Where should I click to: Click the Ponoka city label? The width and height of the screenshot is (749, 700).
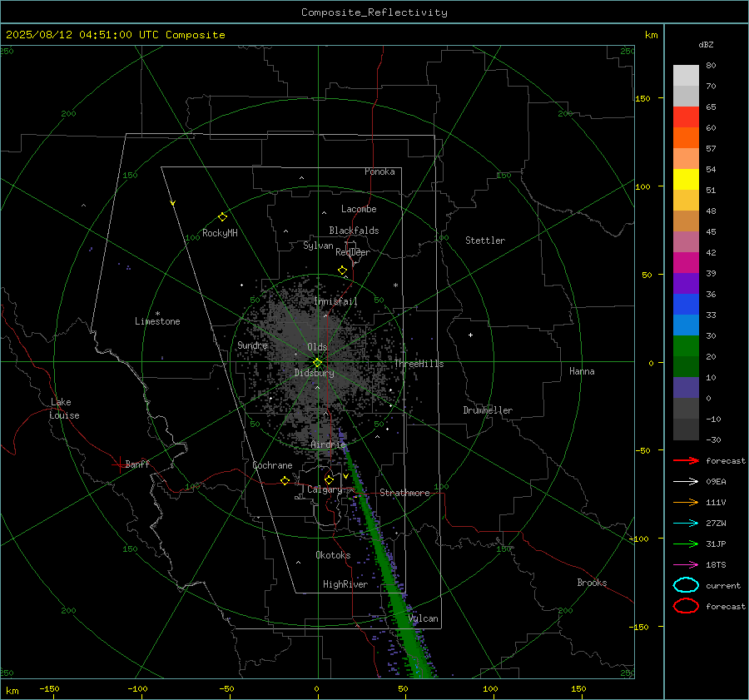point(379,171)
